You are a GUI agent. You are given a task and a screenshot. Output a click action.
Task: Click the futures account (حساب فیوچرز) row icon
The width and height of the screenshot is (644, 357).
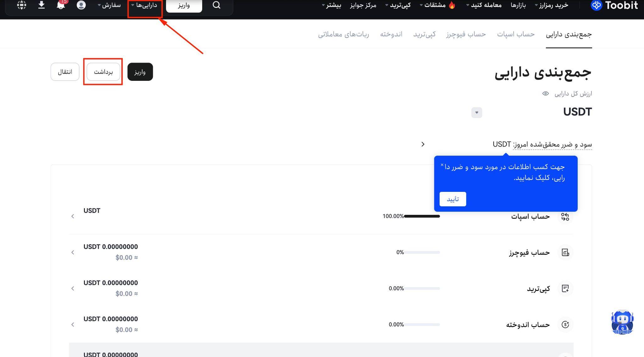[565, 252]
